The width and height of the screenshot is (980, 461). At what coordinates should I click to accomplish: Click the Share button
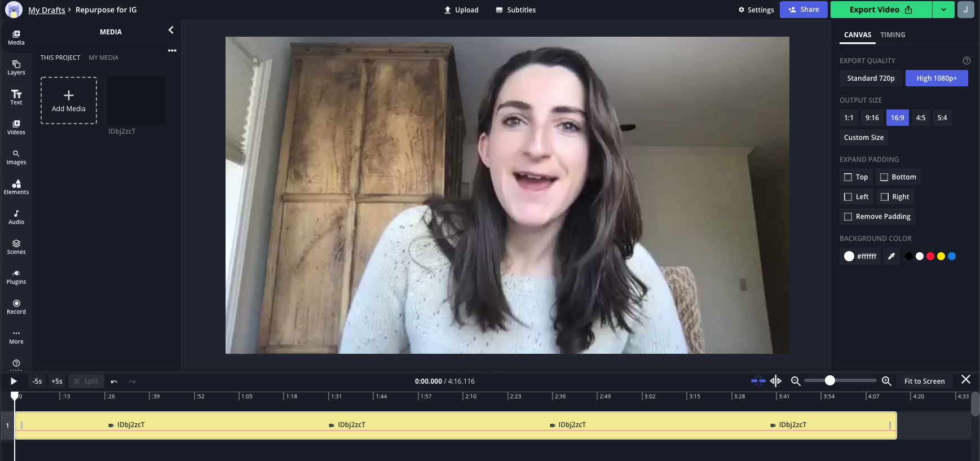[x=804, y=10]
